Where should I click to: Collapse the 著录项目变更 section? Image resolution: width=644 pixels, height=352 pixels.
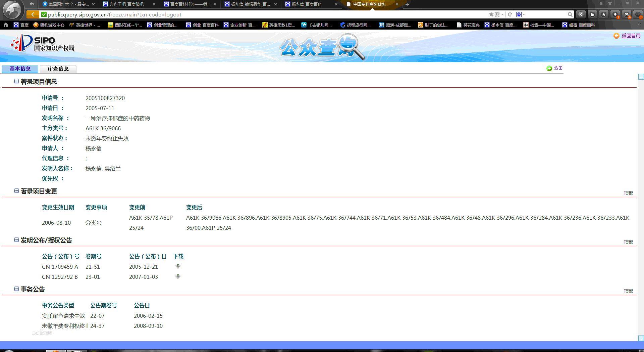pos(16,191)
